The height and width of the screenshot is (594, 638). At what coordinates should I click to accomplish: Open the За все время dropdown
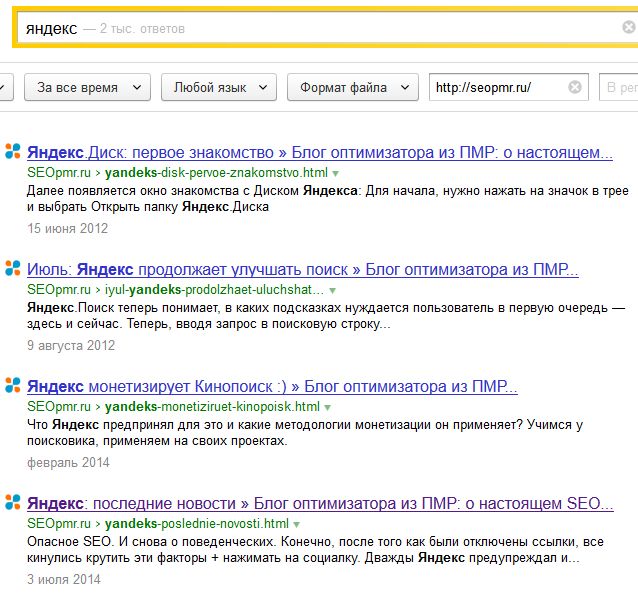(x=87, y=87)
